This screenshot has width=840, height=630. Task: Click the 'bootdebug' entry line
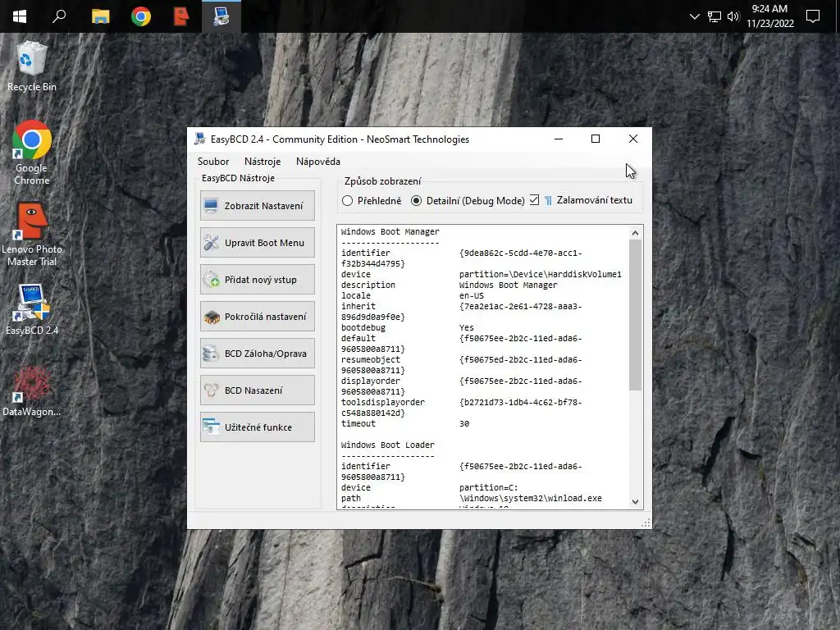[407, 327]
